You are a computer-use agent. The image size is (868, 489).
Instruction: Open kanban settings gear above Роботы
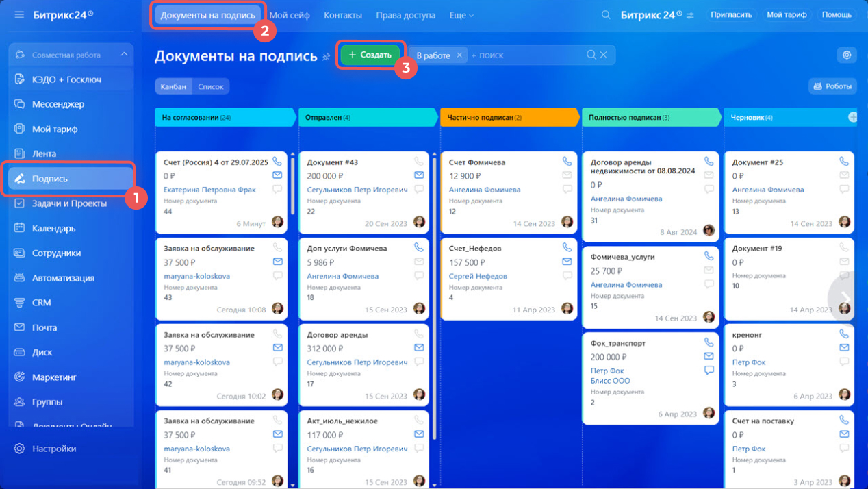tap(847, 55)
